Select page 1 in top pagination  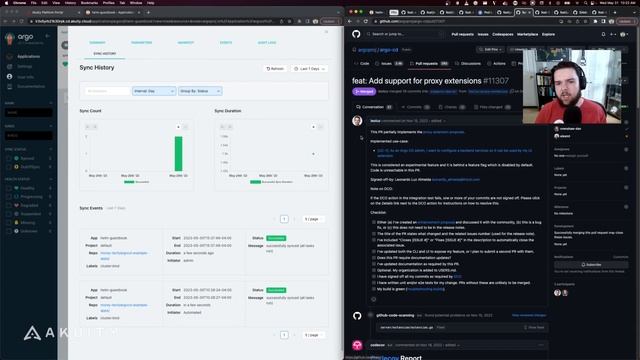pyautogui.click(x=284, y=219)
